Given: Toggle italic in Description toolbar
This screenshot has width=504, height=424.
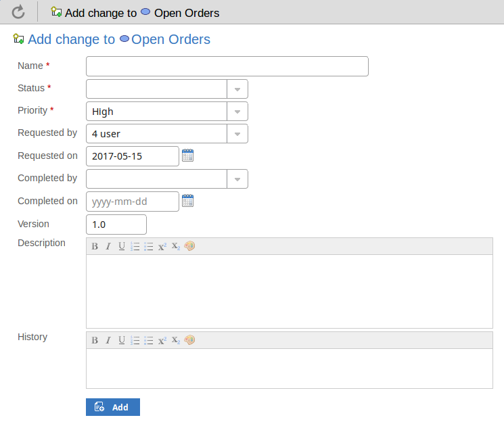Looking at the screenshot, I should 108,247.
